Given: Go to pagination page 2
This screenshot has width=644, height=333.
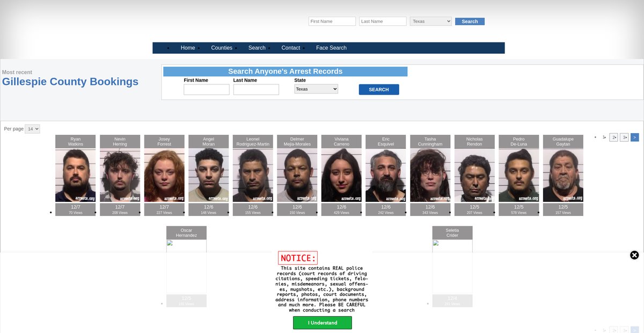Looking at the screenshot, I should tap(614, 137).
